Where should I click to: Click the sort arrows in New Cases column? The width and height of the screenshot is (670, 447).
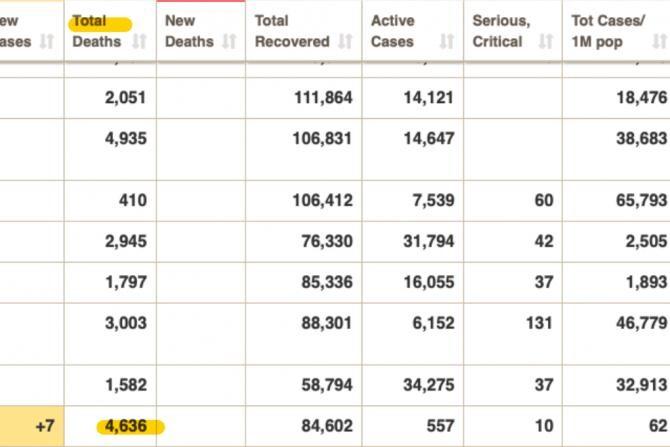tap(45, 41)
